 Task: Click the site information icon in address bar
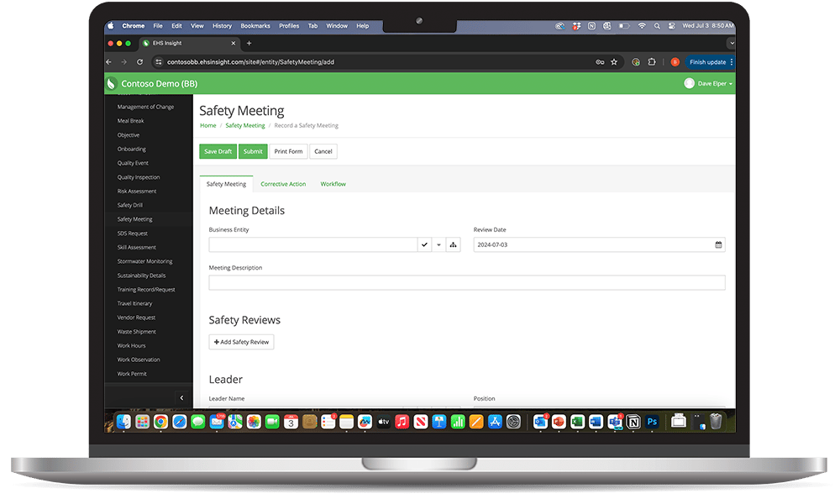click(158, 62)
